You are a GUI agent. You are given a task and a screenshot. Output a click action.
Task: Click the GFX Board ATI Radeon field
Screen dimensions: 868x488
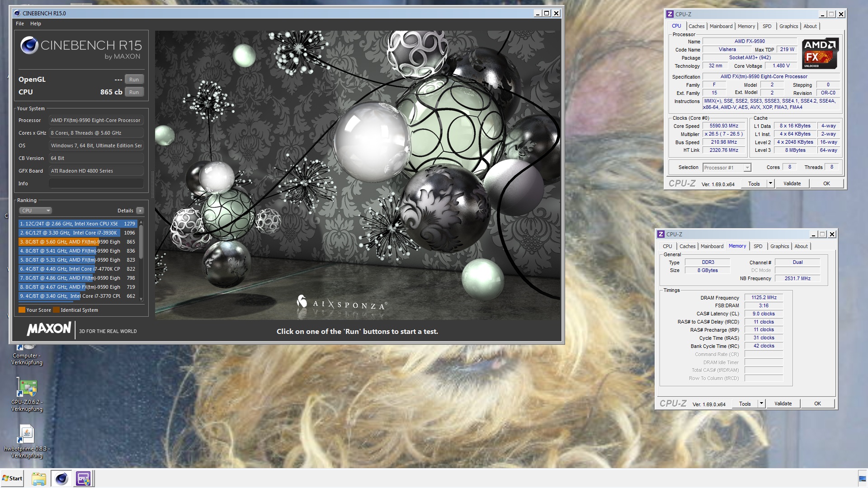point(96,171)
